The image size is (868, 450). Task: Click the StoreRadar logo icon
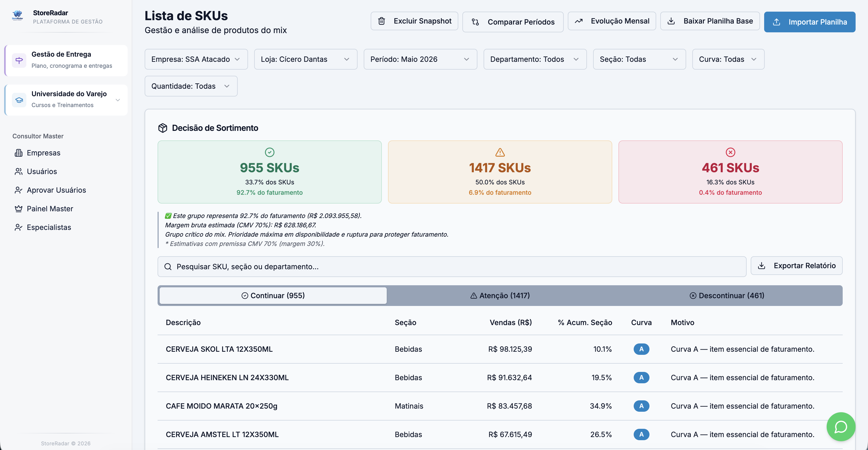pos(18,16)
